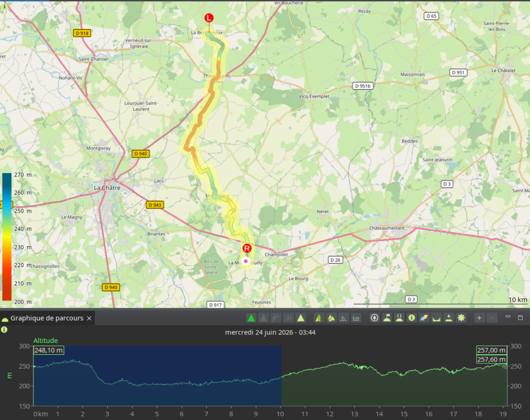Click the Montgivray village label
Image resolution: width=530 pixels, height=420 pixels.
98,148
